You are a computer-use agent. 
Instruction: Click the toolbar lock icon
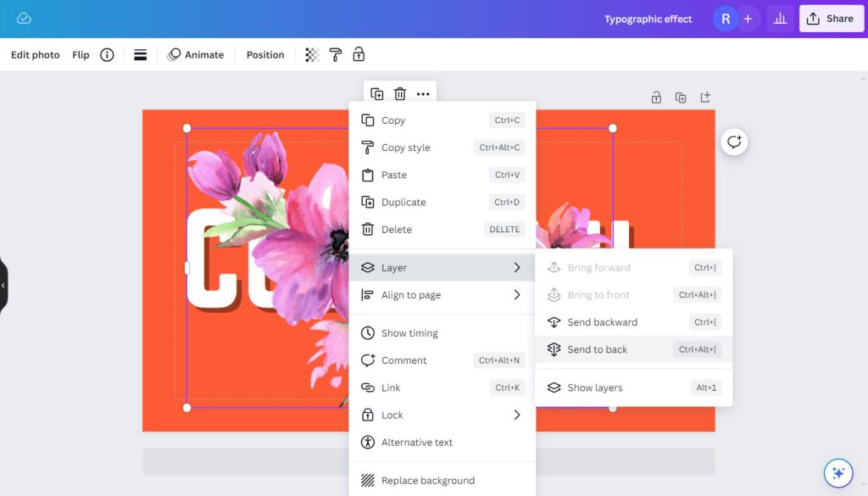click(x=359, y=55)
